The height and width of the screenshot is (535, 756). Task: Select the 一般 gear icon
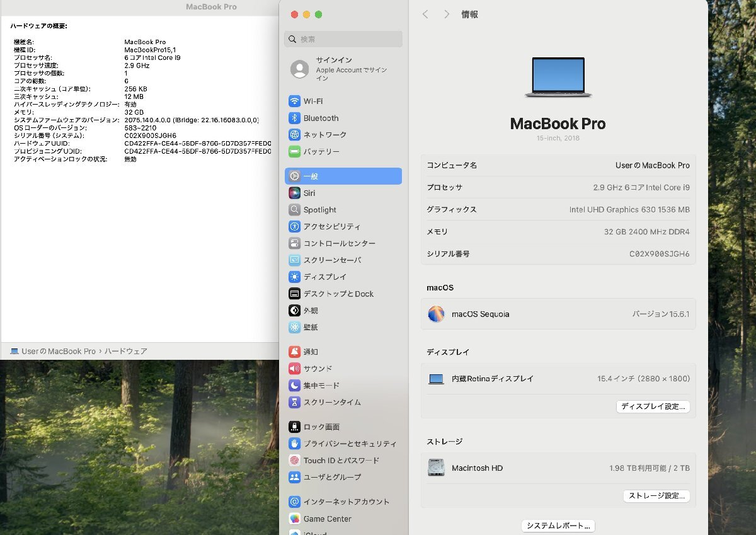tap(294, 176)
